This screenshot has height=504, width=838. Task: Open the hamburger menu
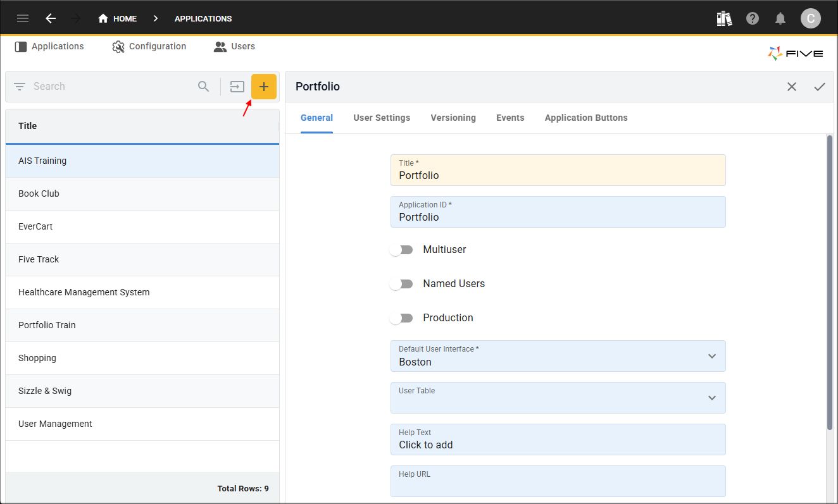click(23, 18)
